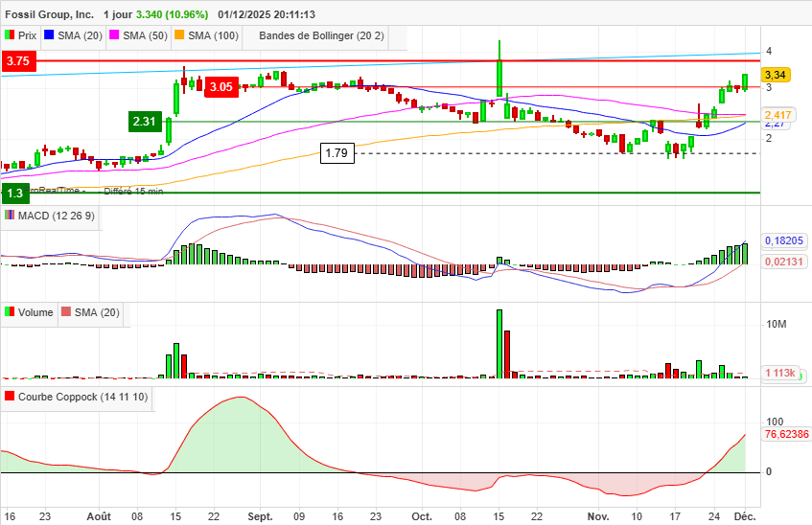
Task: Click the yellow 3,34 current price tag
Action: click(776, 75)
